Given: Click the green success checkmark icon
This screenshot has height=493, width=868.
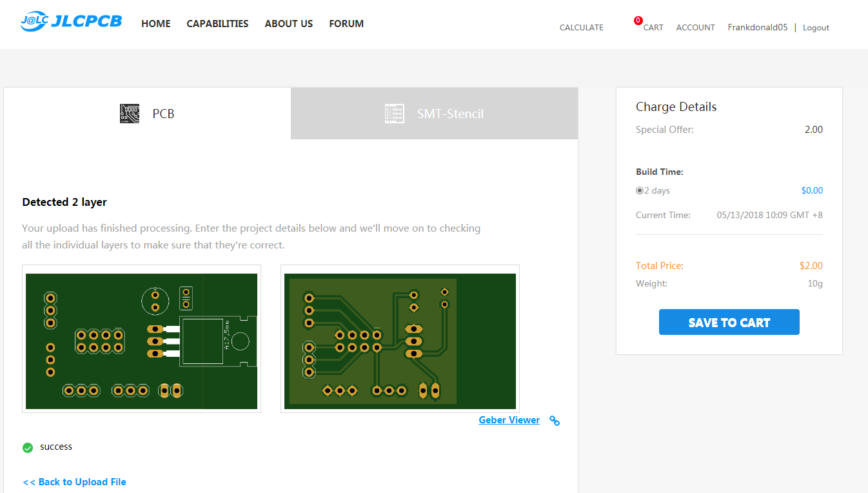Looking at the screenshot, I should [x=28, y=448].
